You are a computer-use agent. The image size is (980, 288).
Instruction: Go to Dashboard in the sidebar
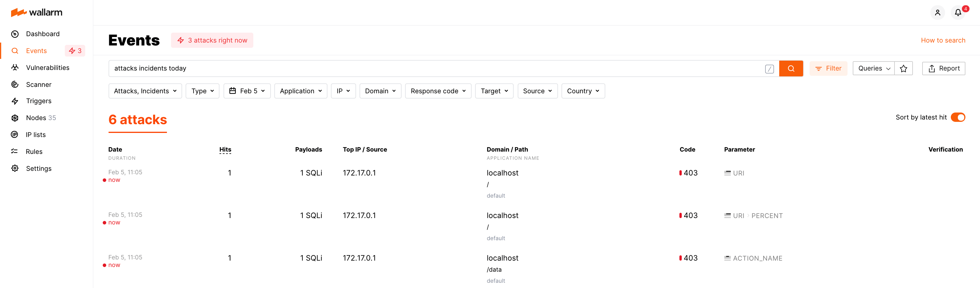pos(43,34)
